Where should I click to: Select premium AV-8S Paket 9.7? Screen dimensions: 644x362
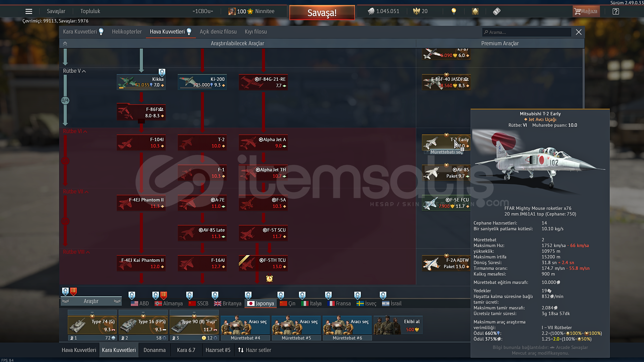coord(446,173)
